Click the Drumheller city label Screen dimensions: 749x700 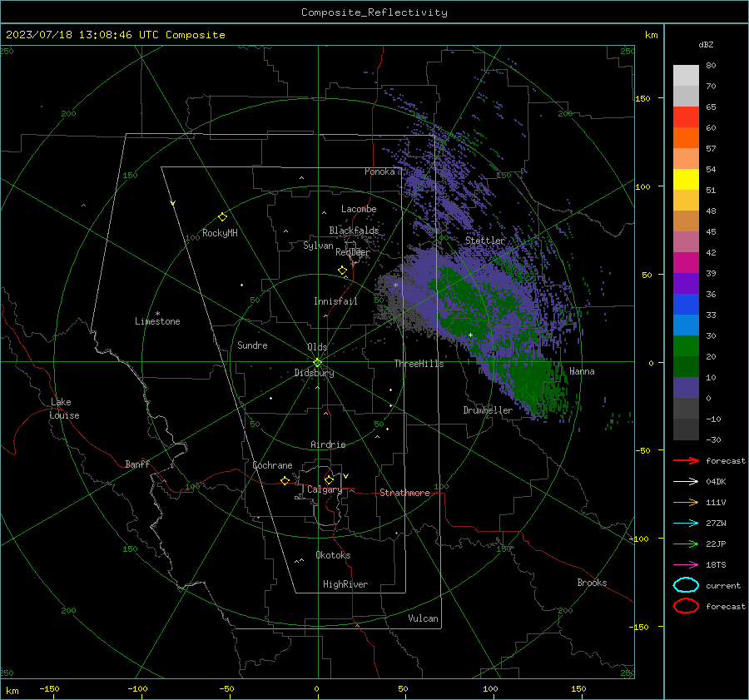coord(488,410)
